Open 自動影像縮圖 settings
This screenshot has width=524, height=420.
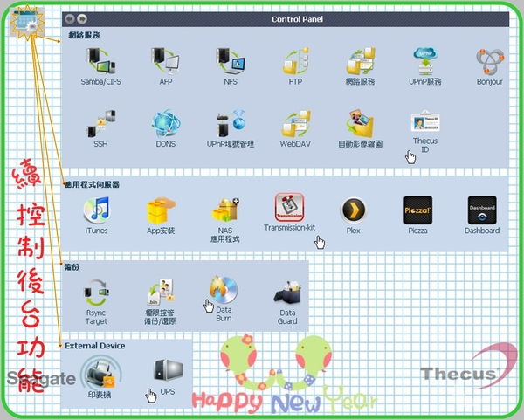[x=360, y=124]
